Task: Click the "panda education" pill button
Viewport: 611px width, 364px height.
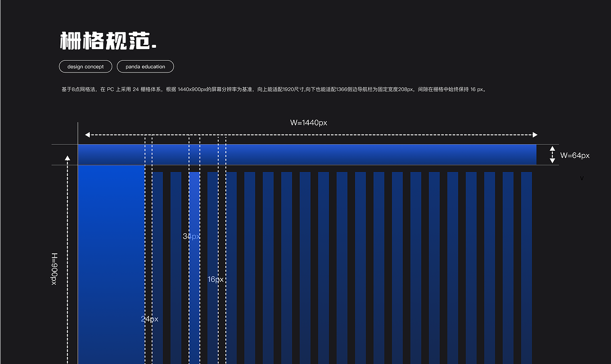Action: [145, 66]
